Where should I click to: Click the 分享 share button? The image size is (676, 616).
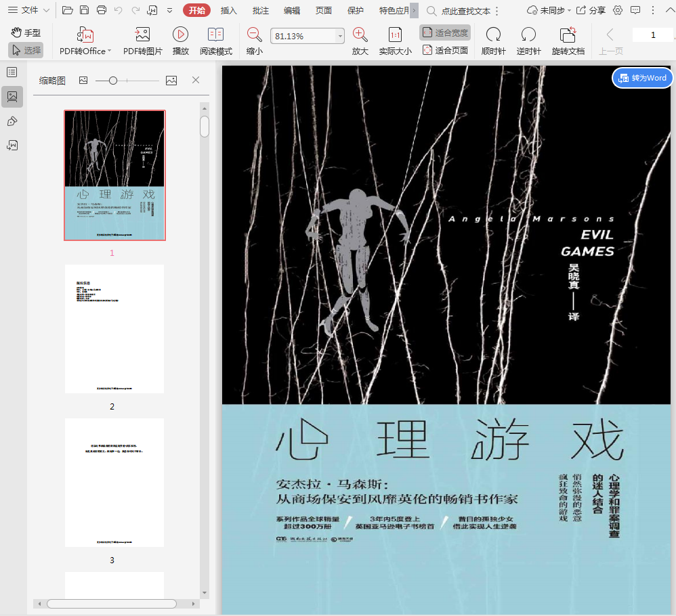point(591,10)
